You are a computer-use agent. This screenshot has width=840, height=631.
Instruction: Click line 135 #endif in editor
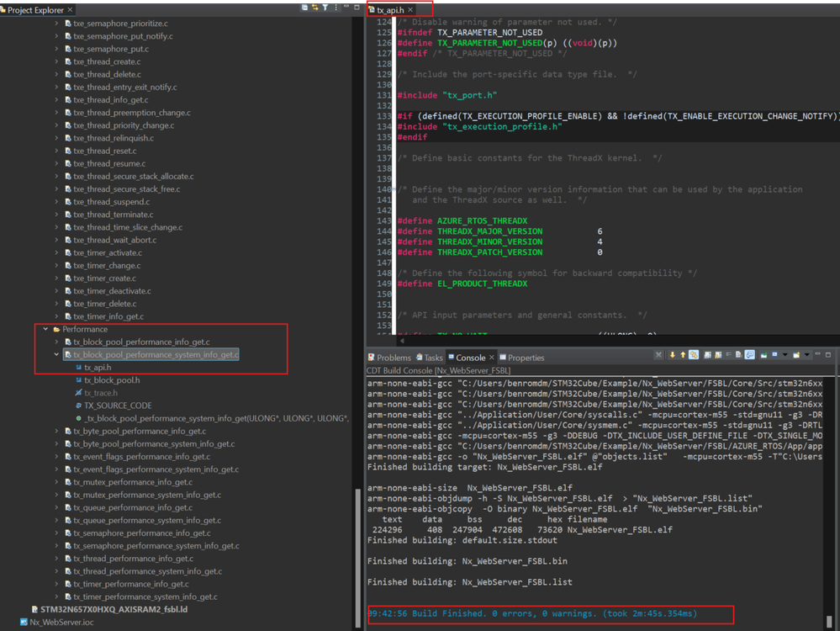coord(412,137)
